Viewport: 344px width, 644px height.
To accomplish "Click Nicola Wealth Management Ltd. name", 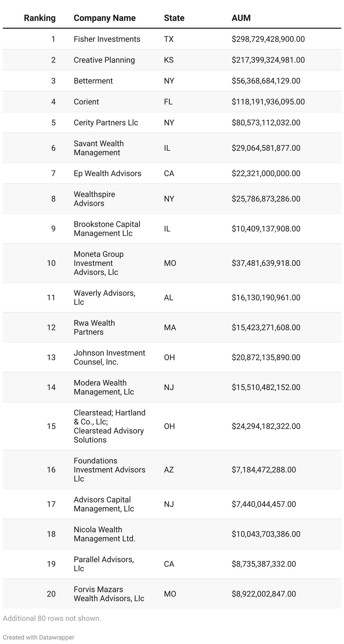I will pos(104,534).
